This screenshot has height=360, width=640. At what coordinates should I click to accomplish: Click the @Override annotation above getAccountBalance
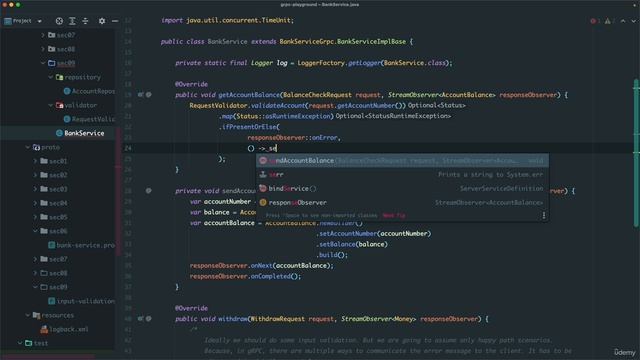coord(191,84)
